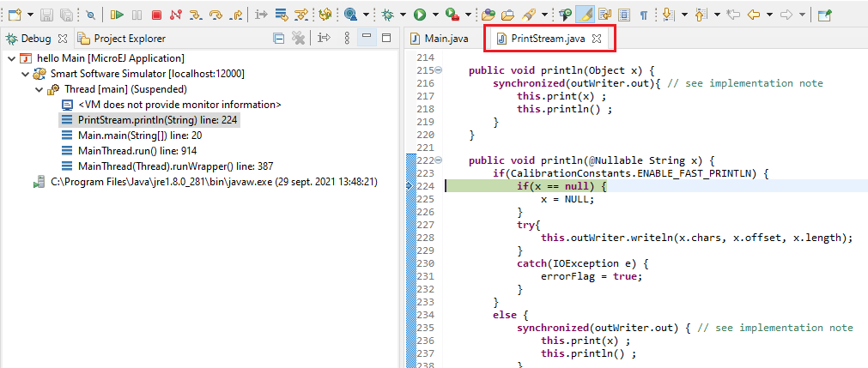Select MainThread.run() line: 914 frame
This screenshot has width=868, height=368.
[130, 150]
